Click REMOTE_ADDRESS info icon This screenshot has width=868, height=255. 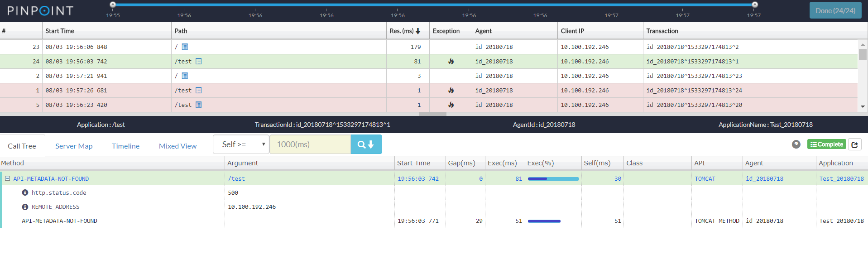pos(25,207)
